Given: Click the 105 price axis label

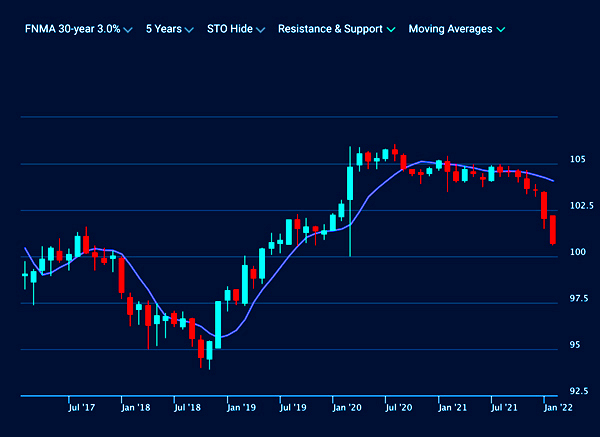Looking at the screenshot, I should (578, 159).
